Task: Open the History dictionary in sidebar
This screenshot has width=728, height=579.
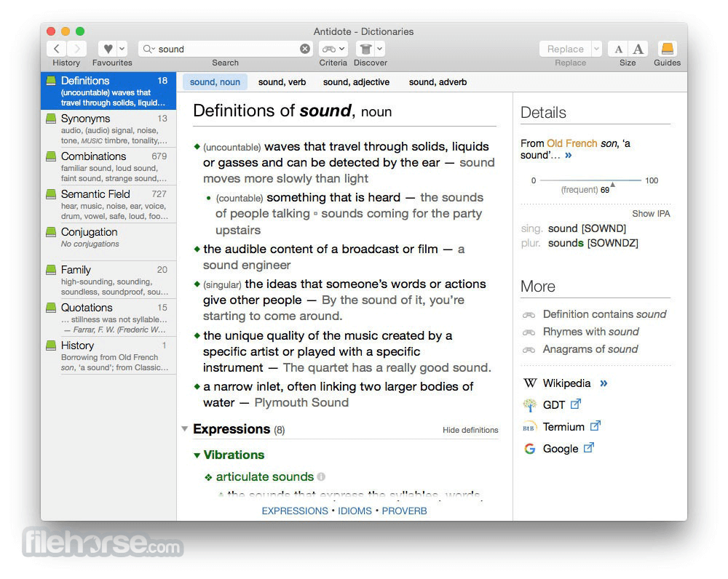Action: [x=108, y=356]
